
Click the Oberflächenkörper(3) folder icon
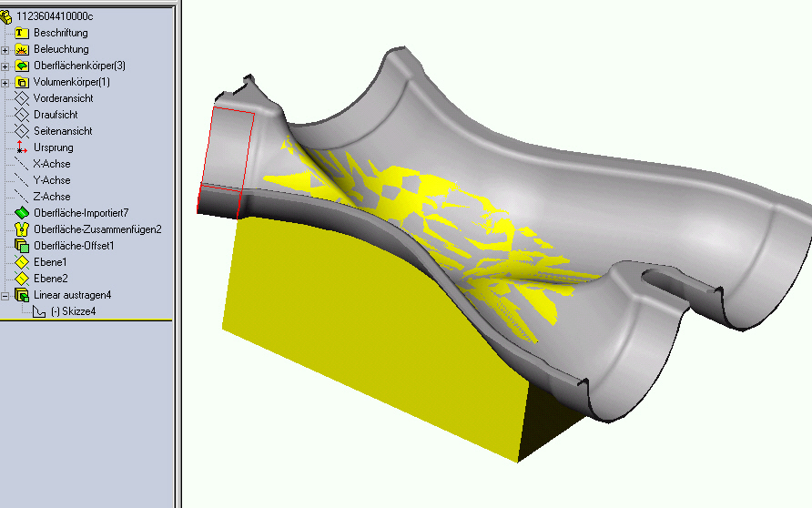pyautogui.click(x=21, y=66)
